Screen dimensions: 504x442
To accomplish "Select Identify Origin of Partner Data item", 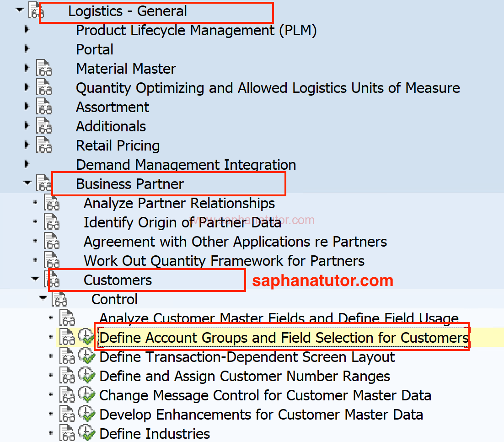I will pyautogui.click(x=182, y=223).
